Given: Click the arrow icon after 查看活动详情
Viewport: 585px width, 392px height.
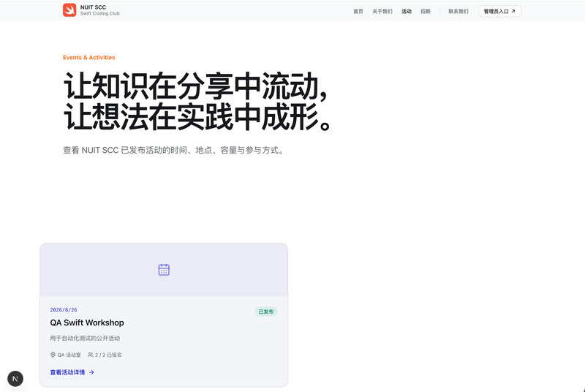Looking at the screenshot, I should [91, 372].
